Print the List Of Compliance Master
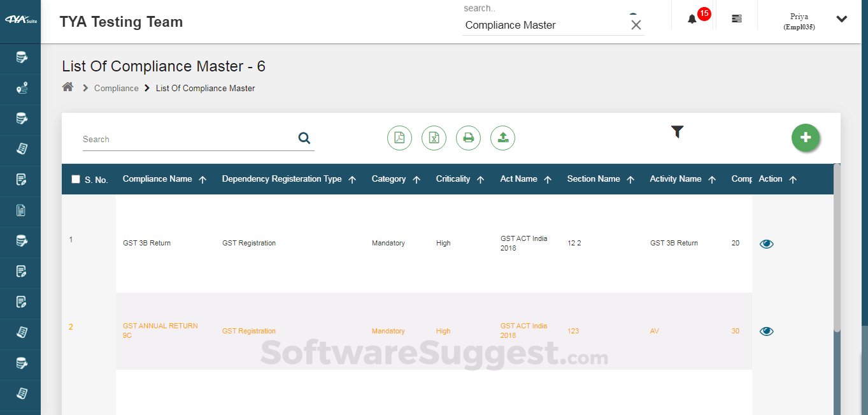 coord(468,138)
